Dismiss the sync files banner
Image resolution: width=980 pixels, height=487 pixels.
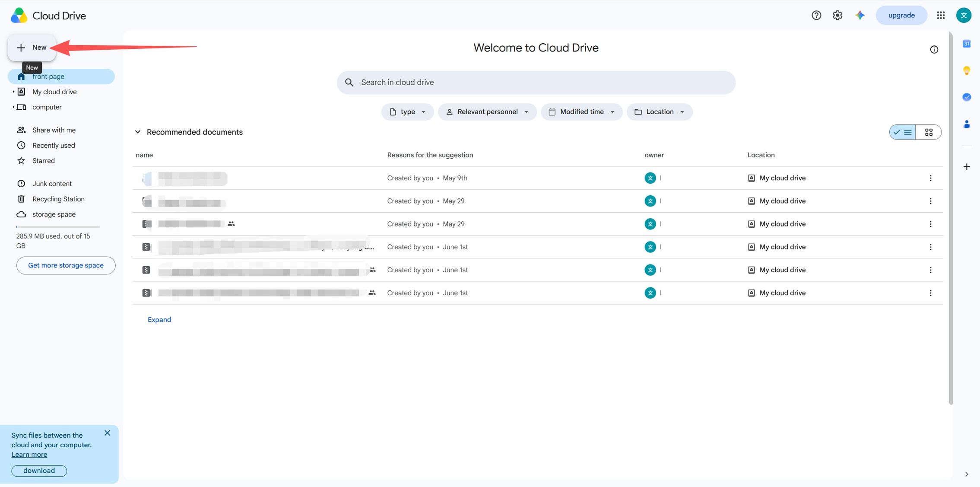point(107,433)
